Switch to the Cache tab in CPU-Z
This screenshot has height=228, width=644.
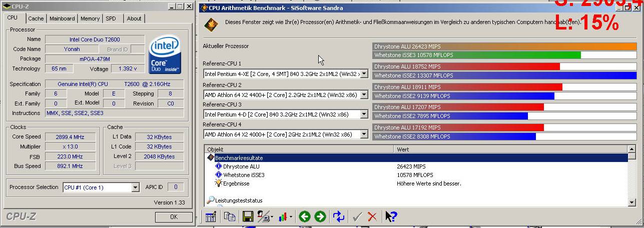pos(36,18)
